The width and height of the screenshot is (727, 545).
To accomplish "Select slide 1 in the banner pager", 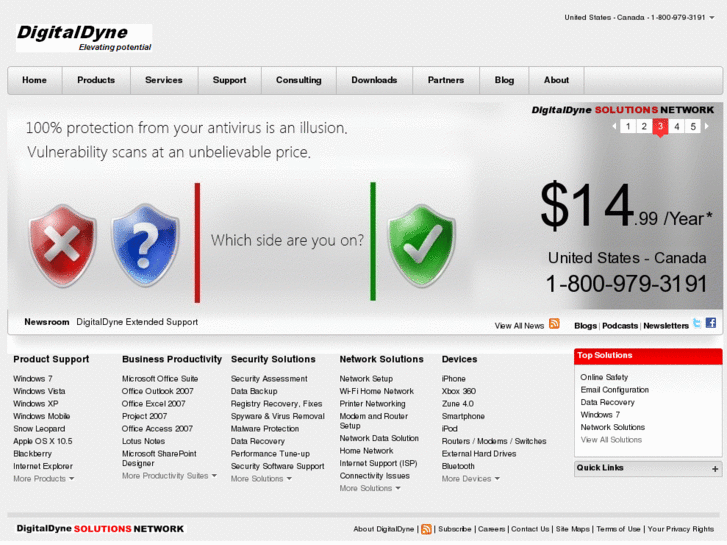I will tap(628, 126).
